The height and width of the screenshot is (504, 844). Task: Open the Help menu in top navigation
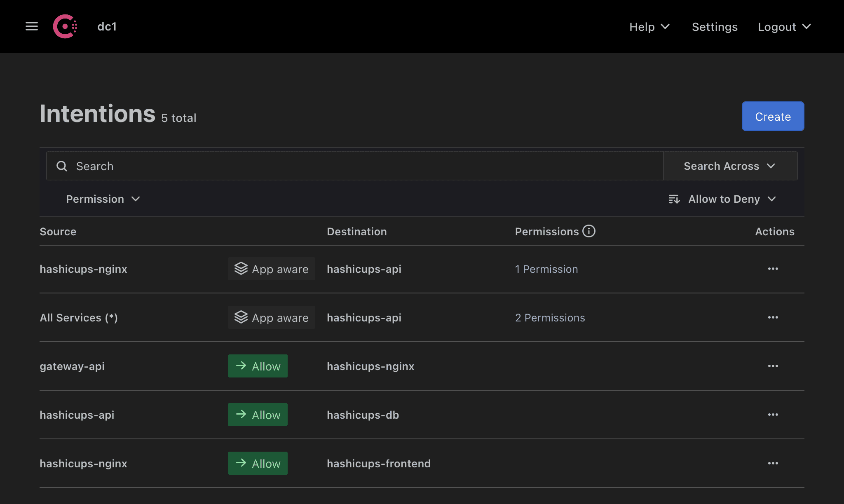(x=648, y=26)
